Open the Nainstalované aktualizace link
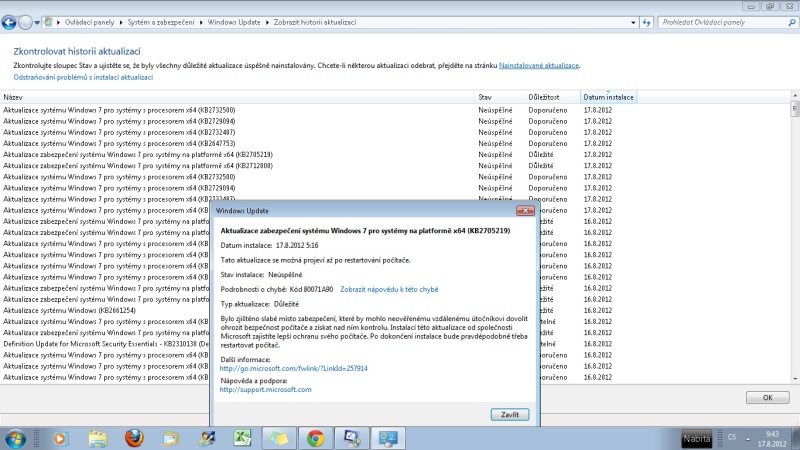Screen dimensions: 800x450 pyautogui.click(x=538, y=66)
